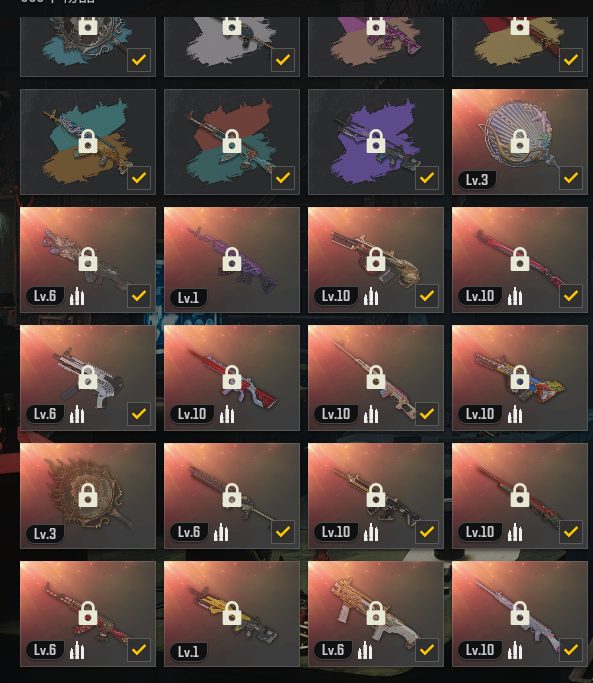Click lock icon on purple Lv.1 rifle

click(x=232, y=259)
